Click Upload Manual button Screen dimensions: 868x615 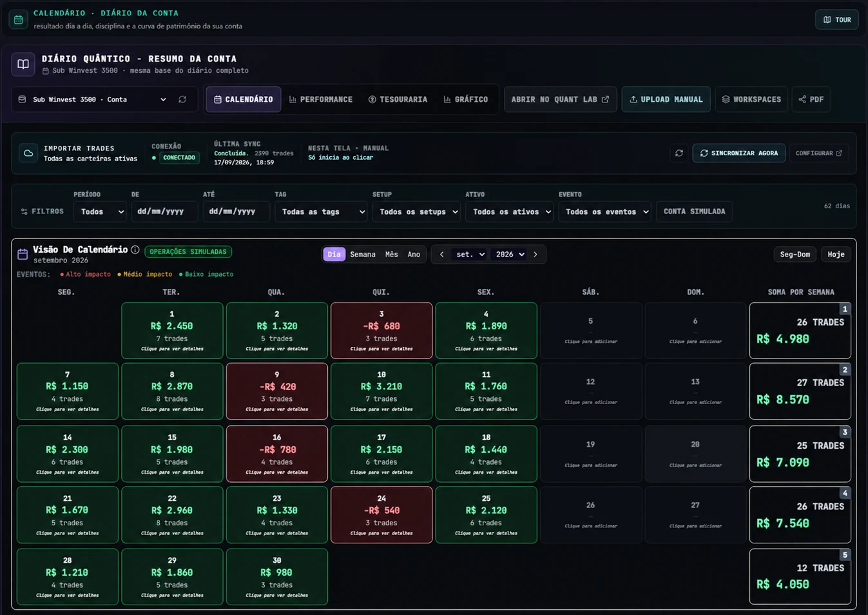pos(666,99)
